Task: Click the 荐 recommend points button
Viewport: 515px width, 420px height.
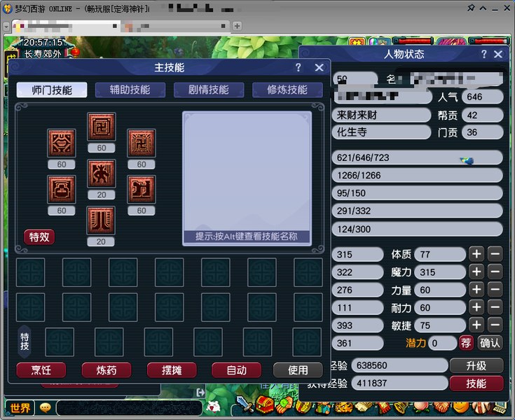Action: point(466,343)
